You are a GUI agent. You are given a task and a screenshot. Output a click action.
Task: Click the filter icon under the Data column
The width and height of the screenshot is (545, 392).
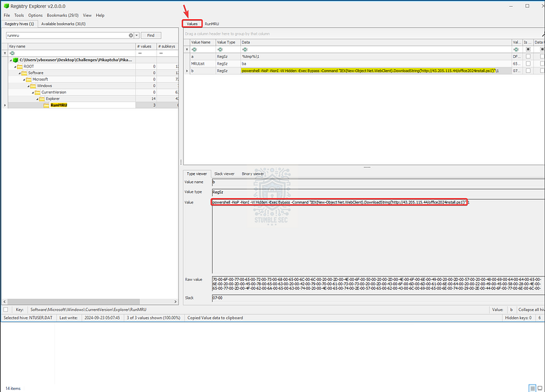tap(245, 49)
